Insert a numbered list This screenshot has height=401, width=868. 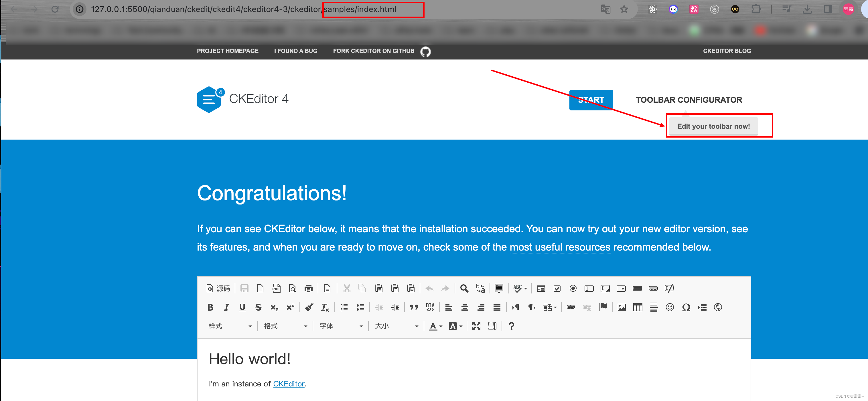[x=344, y=307]
